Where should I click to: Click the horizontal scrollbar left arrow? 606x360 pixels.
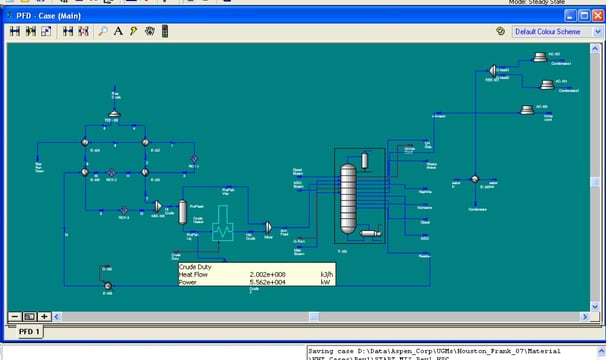pyautogui.click(x=57, y=317)
